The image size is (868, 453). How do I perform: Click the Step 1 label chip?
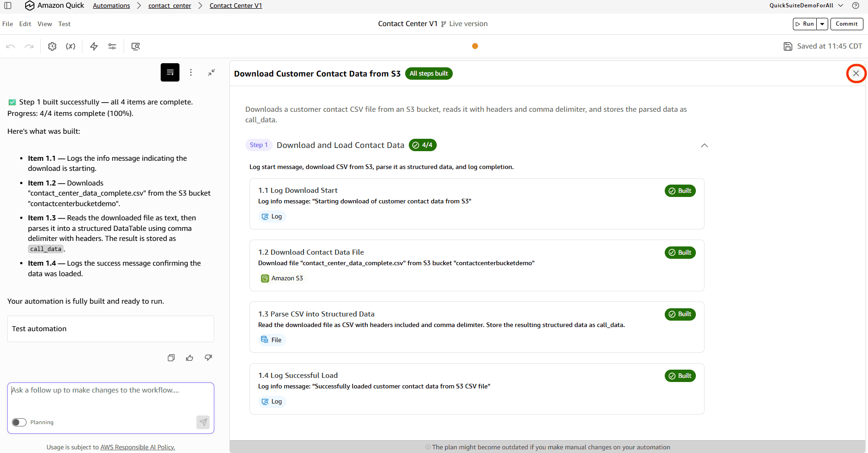click(x=259, y=145)
